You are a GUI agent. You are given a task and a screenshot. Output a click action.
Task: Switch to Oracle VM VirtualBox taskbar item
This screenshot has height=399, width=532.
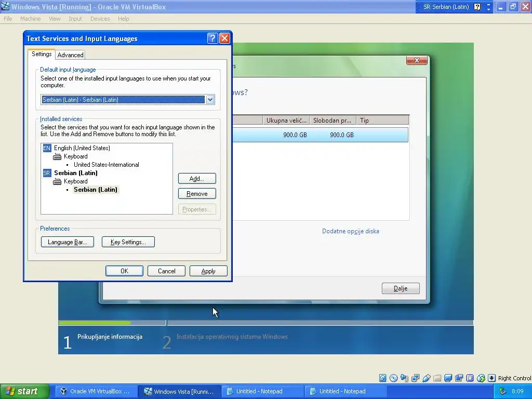pyautogui.click(x=96, y=391)
